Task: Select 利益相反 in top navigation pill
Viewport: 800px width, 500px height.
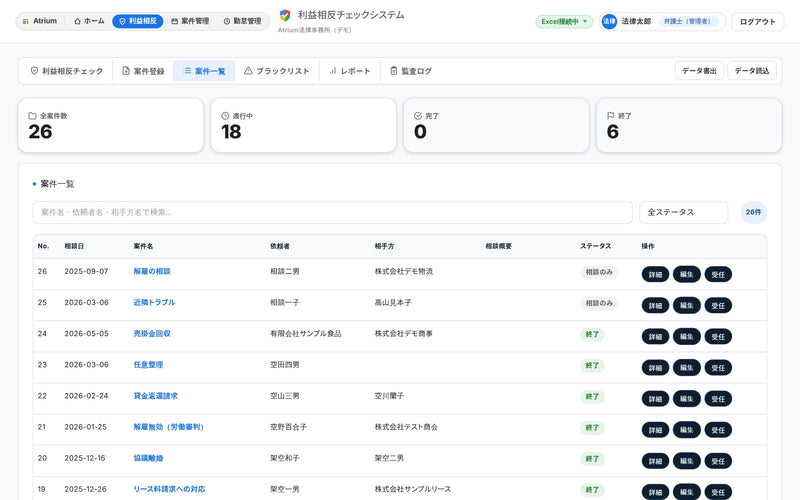Action: pyautogui.click(x=138, y=21)
